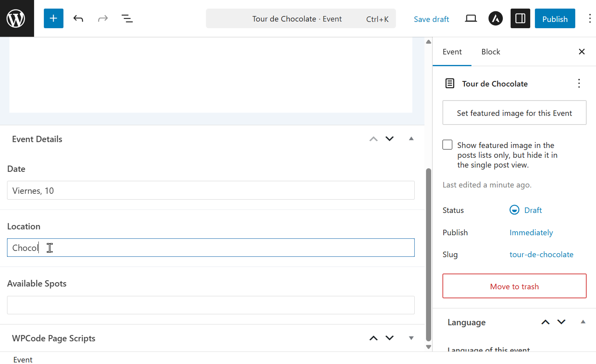
Task: Change the Draft status
Action: tap(533, 210)
